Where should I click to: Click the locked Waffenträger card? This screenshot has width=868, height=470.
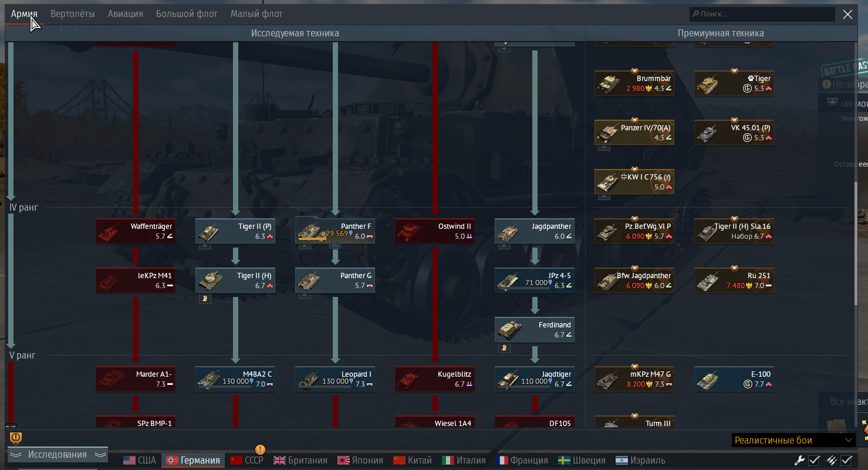[x=136, y=231]
